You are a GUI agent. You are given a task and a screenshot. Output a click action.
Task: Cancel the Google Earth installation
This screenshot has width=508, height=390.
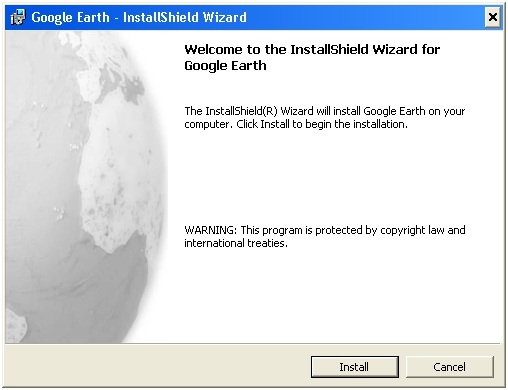point(449,367)
